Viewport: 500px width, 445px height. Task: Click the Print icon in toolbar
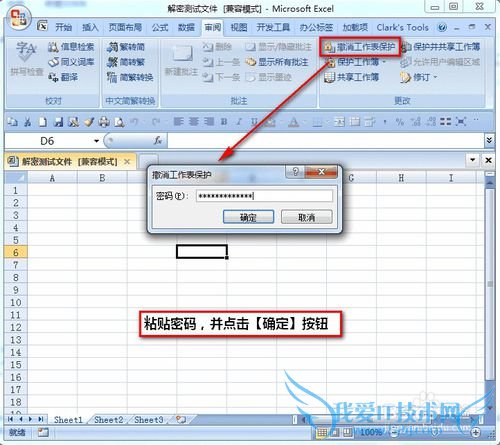(104, 122)
